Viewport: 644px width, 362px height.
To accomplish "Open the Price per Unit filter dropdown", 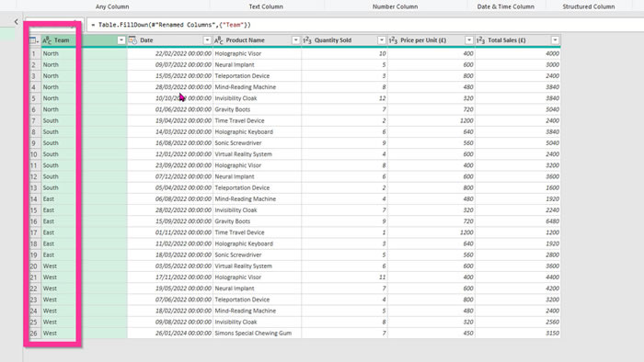I will click(x=469, y=40).
